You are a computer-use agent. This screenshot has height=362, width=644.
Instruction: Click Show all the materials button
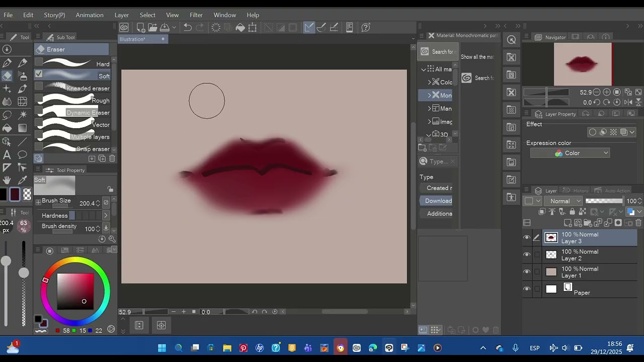tap(477, 57)
